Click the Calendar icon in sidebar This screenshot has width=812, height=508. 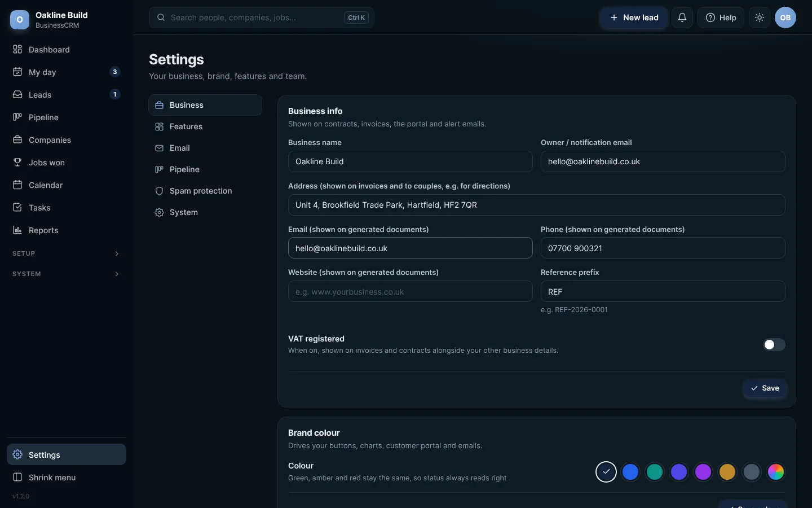(x=17, y=185)
